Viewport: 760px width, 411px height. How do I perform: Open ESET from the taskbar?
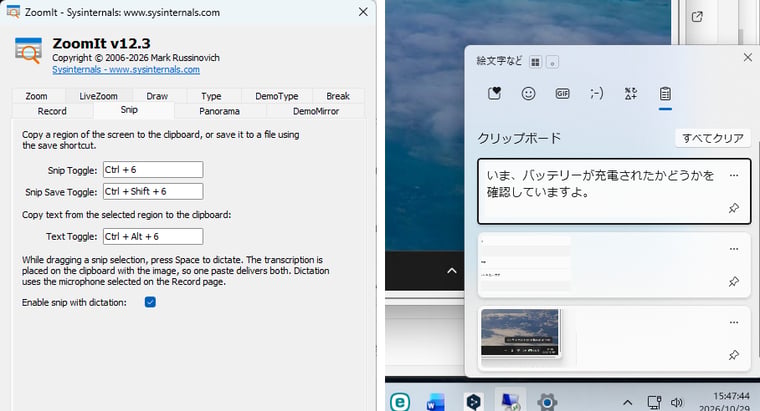tap(400, 402)
